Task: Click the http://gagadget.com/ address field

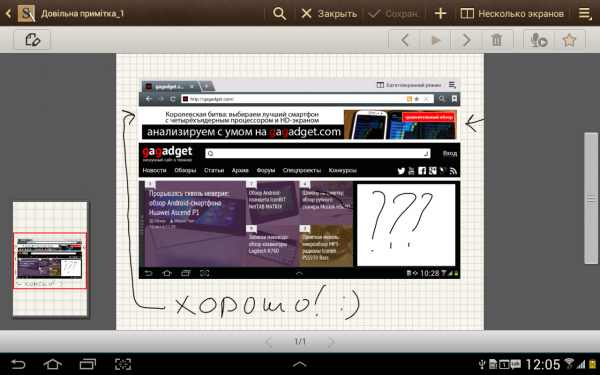Action: (x=307, y=99)
